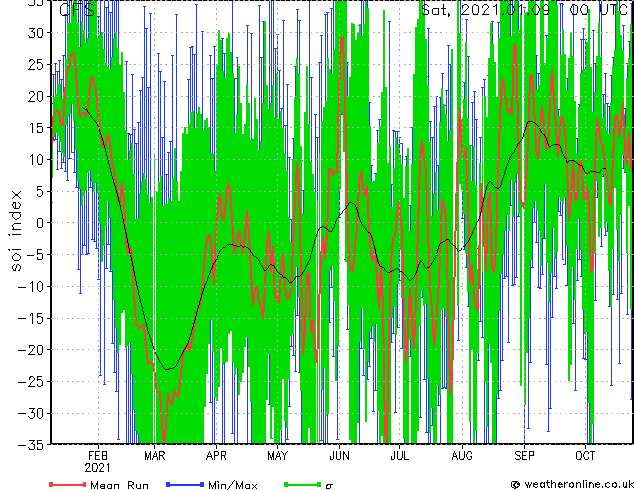This screenshot has height=490, width=634.
Task: Click the sigma symbol legend text
Action: (x=329, y=486)
